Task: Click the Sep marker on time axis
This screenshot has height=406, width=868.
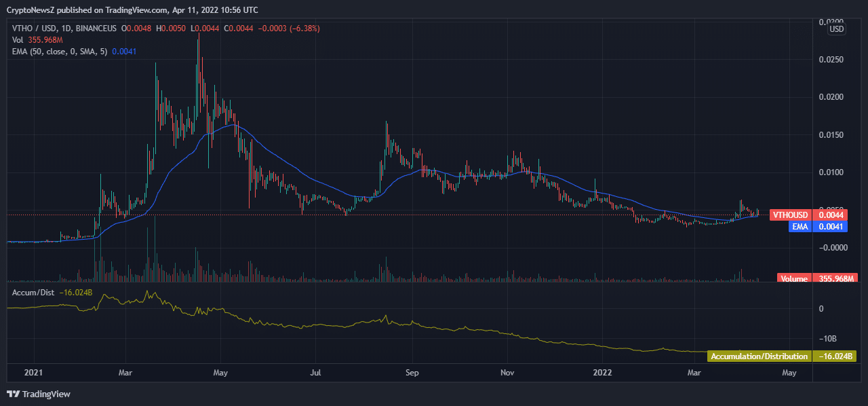Action: (412, 373)
